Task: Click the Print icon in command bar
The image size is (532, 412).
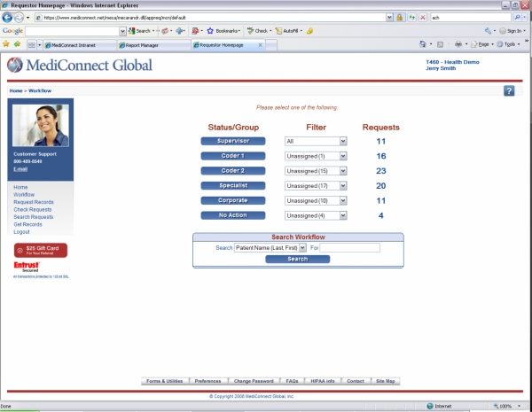Action: click(x=458, y=44)
